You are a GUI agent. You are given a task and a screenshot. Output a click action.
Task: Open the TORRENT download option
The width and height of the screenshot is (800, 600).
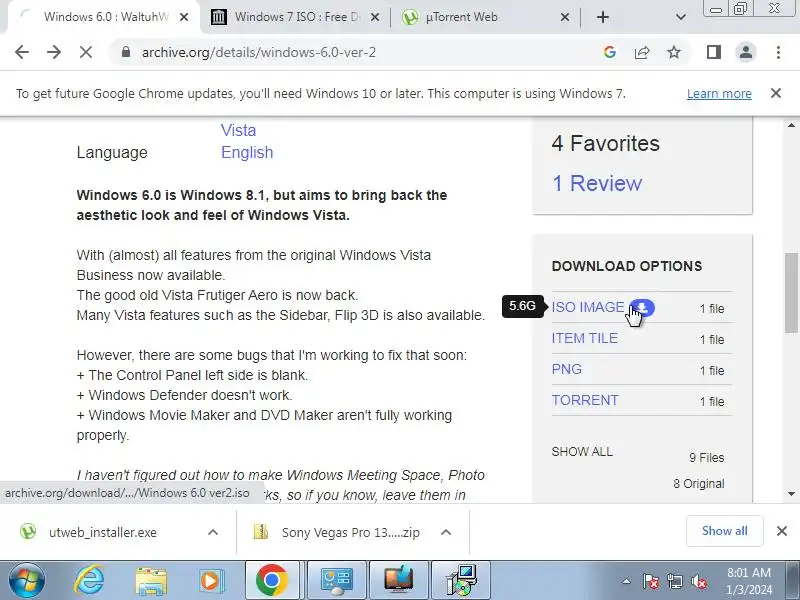(585, 401)
